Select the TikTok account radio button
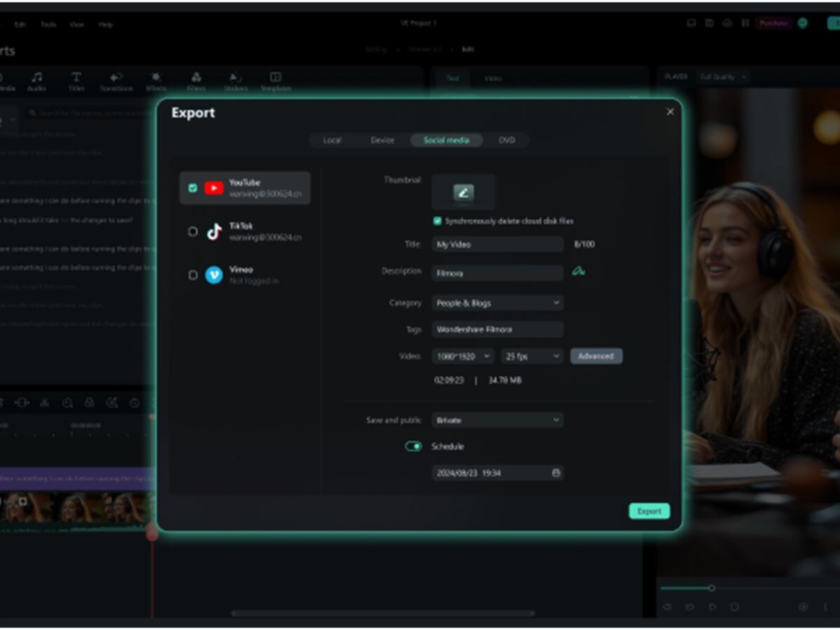 [193, 232]
